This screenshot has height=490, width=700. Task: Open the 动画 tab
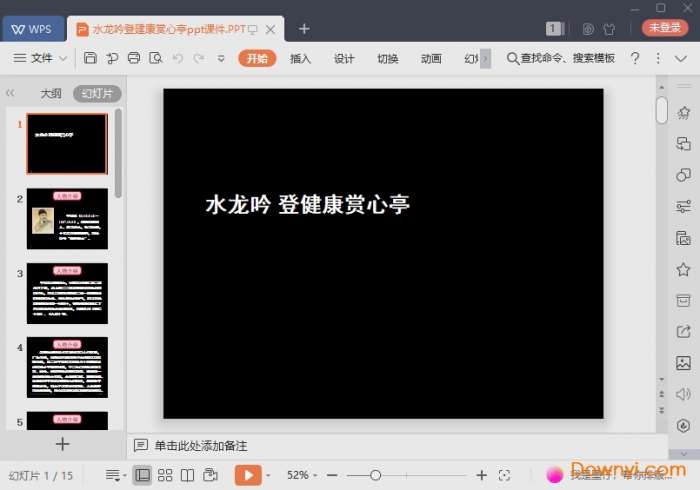pos(431,58)
